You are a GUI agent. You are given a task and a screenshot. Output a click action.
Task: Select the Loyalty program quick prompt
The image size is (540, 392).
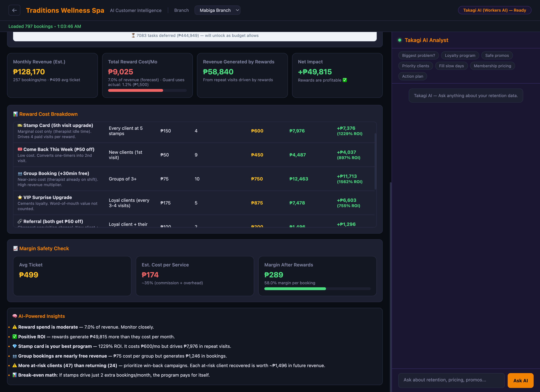tap(460, 55)
